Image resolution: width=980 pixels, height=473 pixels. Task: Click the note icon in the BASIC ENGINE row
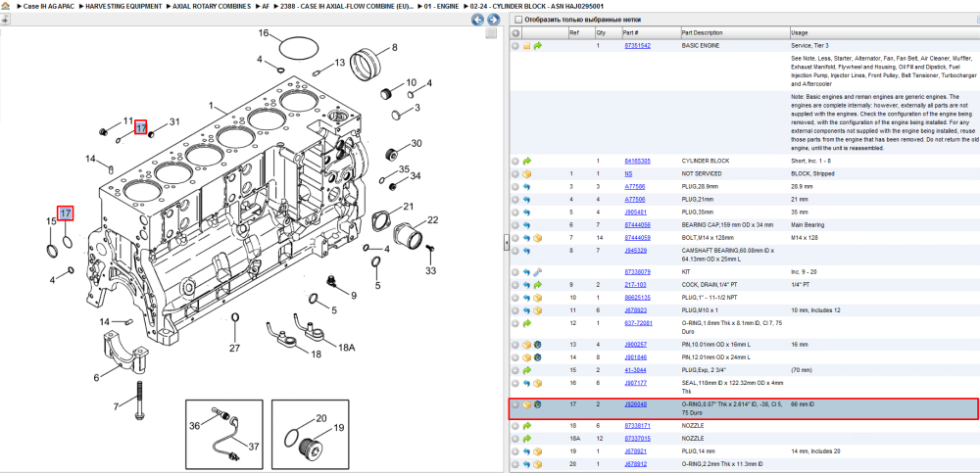(527, 46)
